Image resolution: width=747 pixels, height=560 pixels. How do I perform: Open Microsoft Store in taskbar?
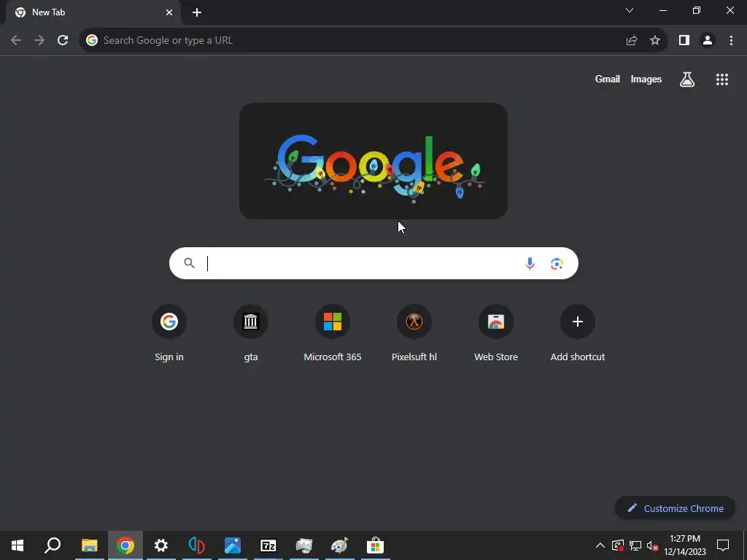[376, 545]
